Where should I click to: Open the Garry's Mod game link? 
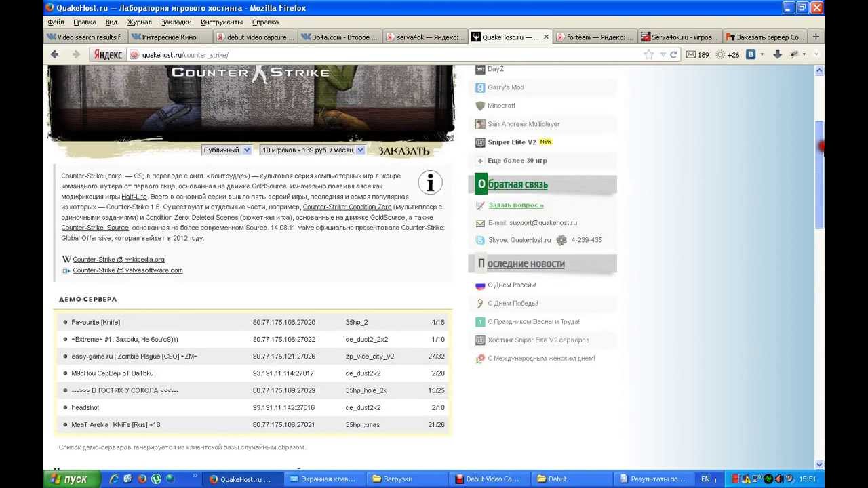point(506,87)
